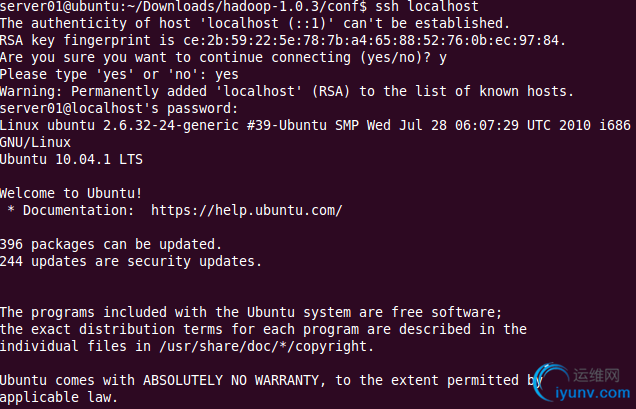Screen dimensions: 636x409
Task: Click the '(yes/no)?' confirmation prompt text
Action: click(395, 58)
